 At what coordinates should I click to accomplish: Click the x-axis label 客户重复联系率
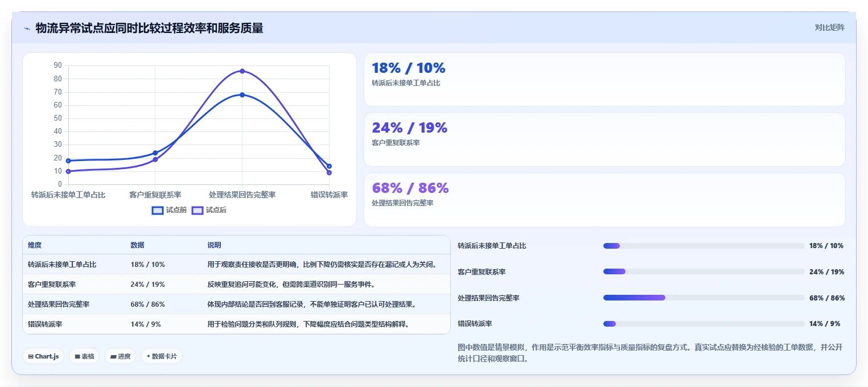(155, 195)
